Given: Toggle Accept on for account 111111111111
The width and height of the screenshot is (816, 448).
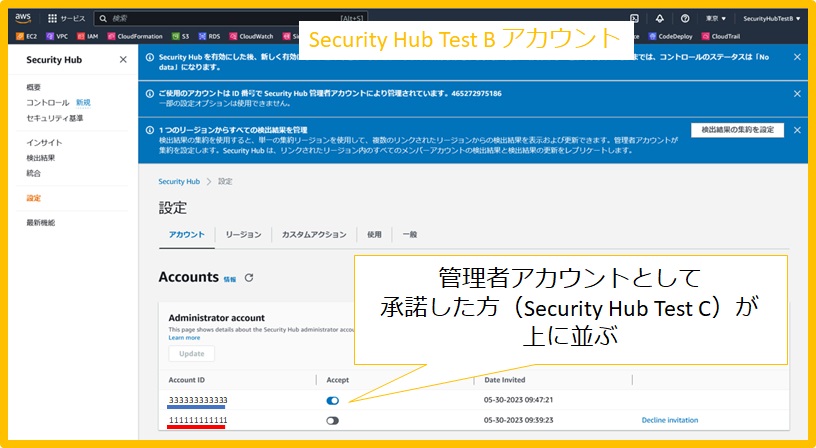Looking at the screenshot, I should click(x=333, y=420).
